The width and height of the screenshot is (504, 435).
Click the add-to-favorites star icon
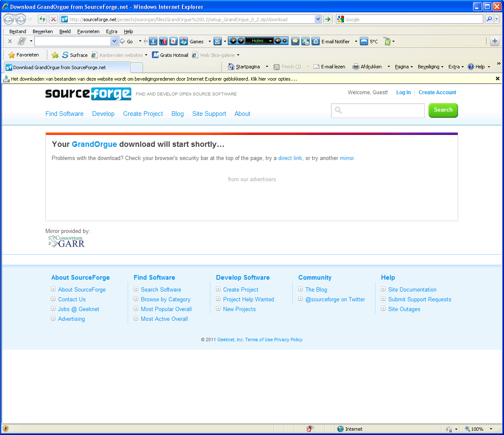pyautogui.click(x=55, y=55)
